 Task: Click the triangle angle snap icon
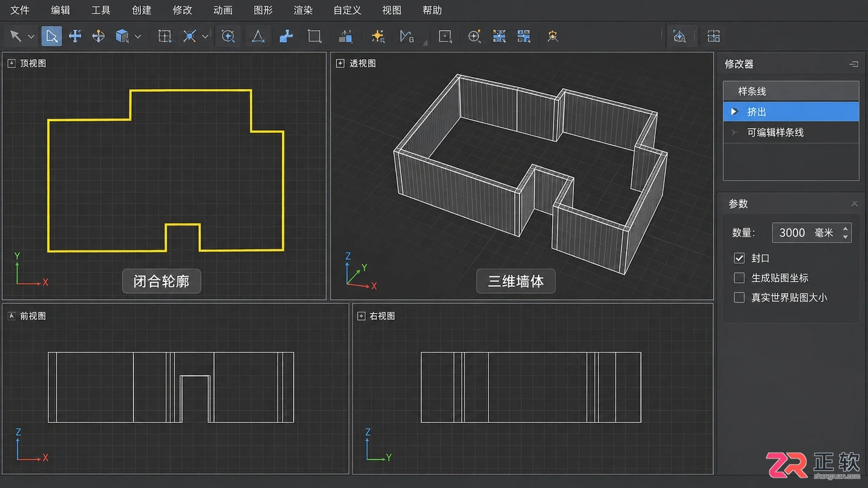pos(258,36)
